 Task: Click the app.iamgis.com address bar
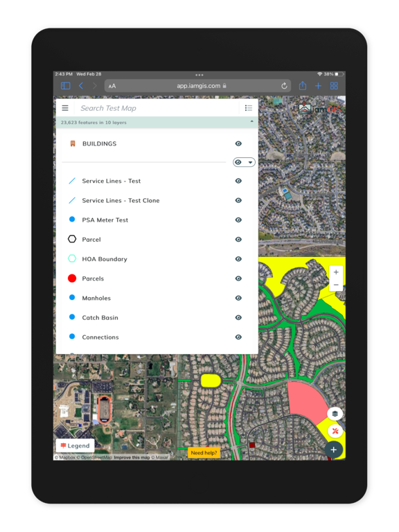(198, 86)
